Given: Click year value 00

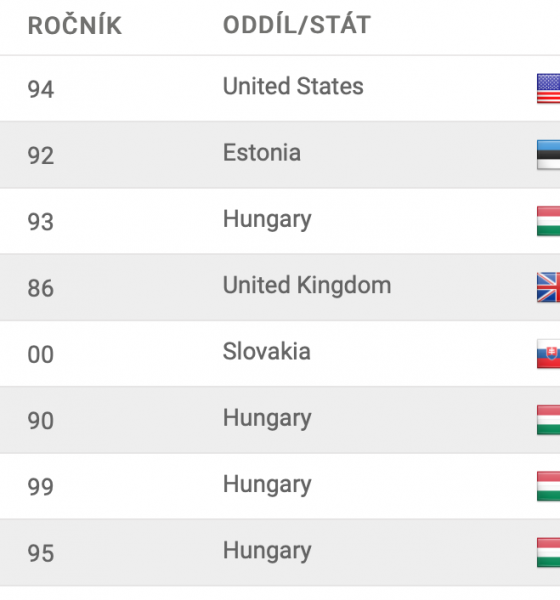Looking at the screenshot, I should pos(40,354).
